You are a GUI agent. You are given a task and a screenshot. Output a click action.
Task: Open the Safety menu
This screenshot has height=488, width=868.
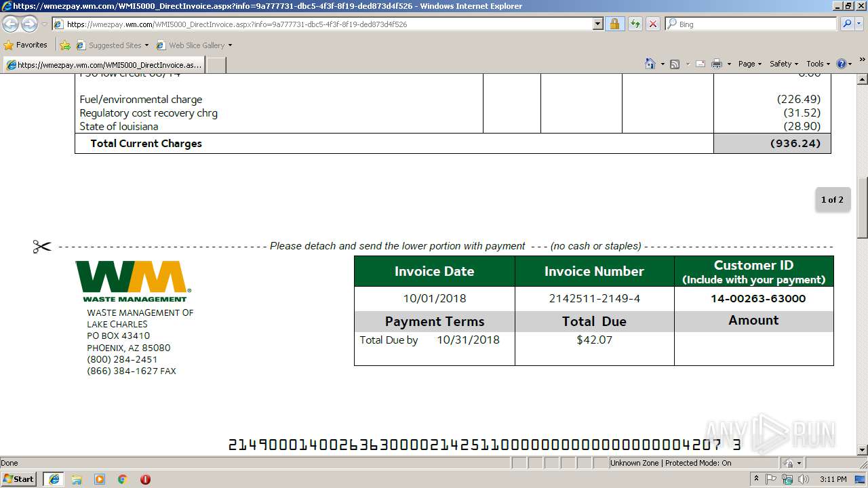tap(784, 64)
